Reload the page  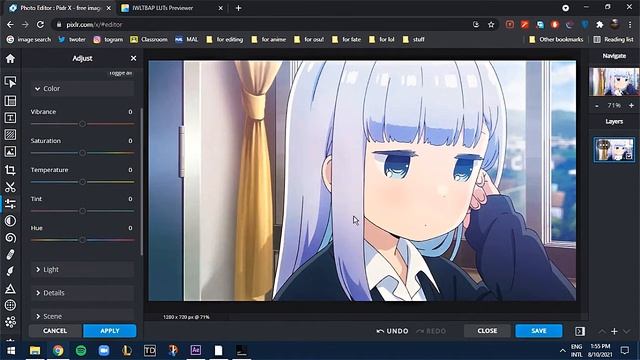[x=40, y=24]
